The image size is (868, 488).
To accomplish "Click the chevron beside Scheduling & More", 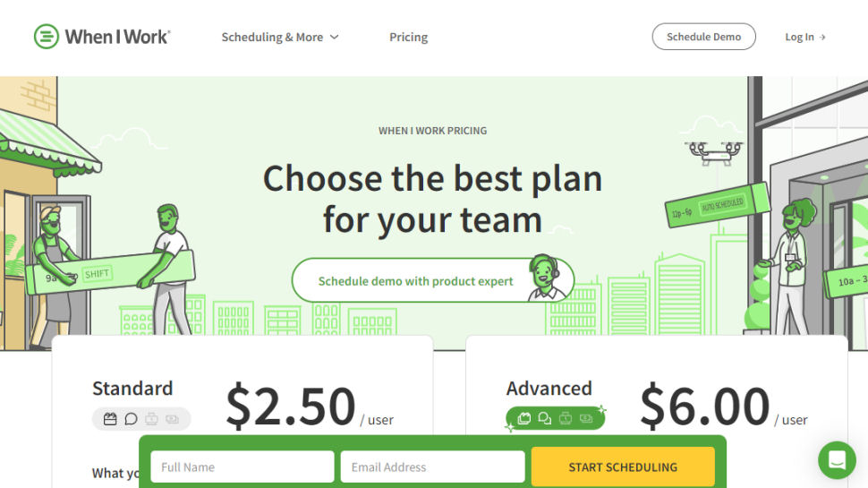I will pyautogui.click(x=335, y=37).
